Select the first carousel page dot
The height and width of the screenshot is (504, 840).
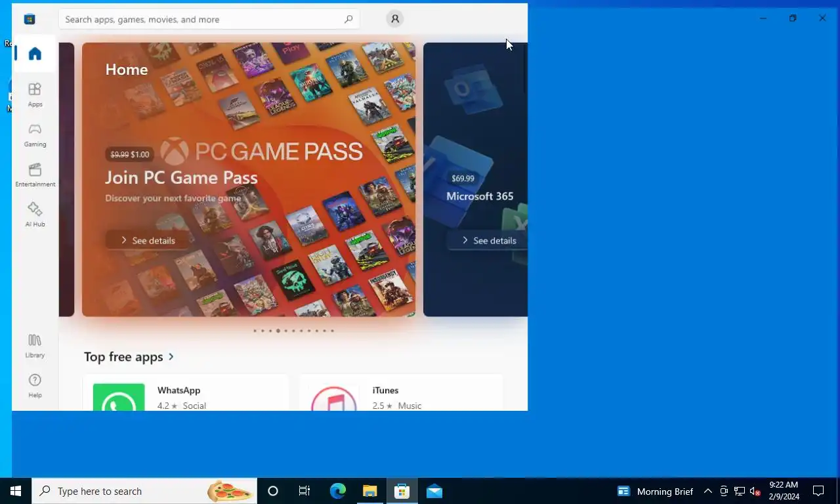pos(255,331)
